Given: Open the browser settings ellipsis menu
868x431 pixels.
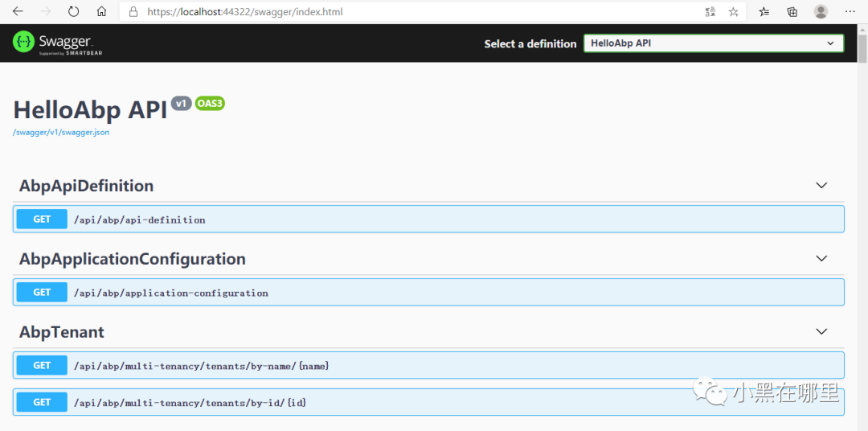Looking at the screenshot, I should [850, 11].
